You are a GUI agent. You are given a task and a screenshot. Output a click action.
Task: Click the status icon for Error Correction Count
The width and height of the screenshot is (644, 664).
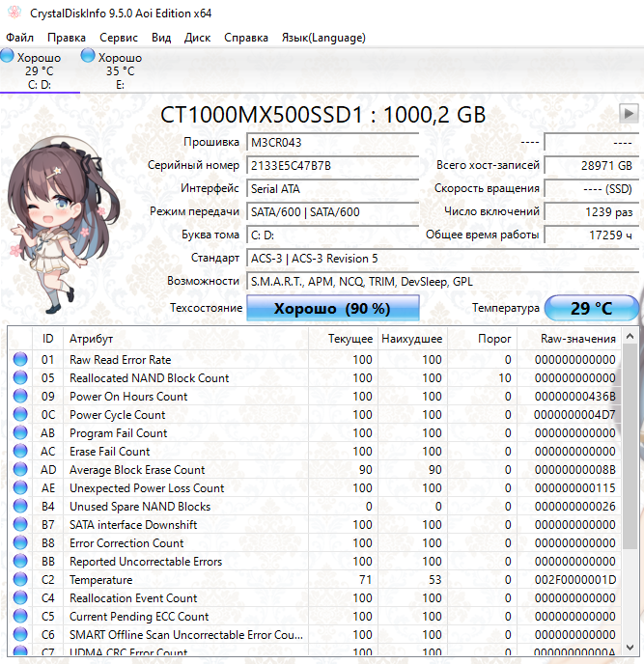pyautogui.click(x=20, y=543)
